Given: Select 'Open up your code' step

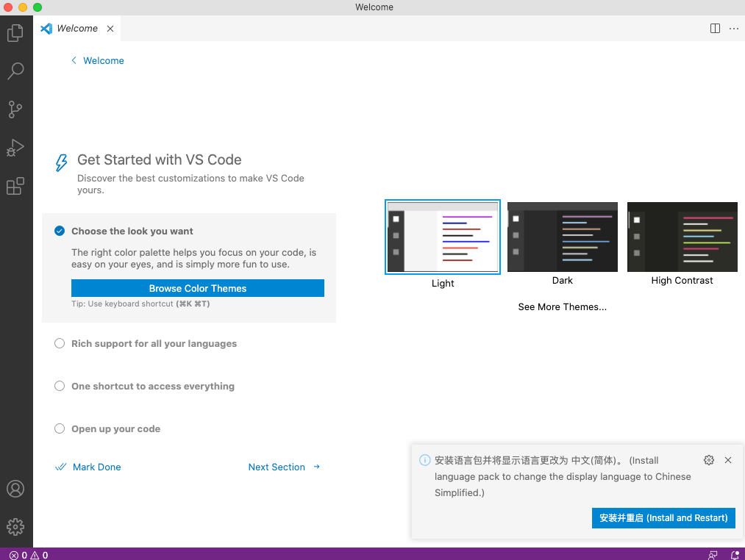Looking at the screenshot, I should [x=115, y=429].
